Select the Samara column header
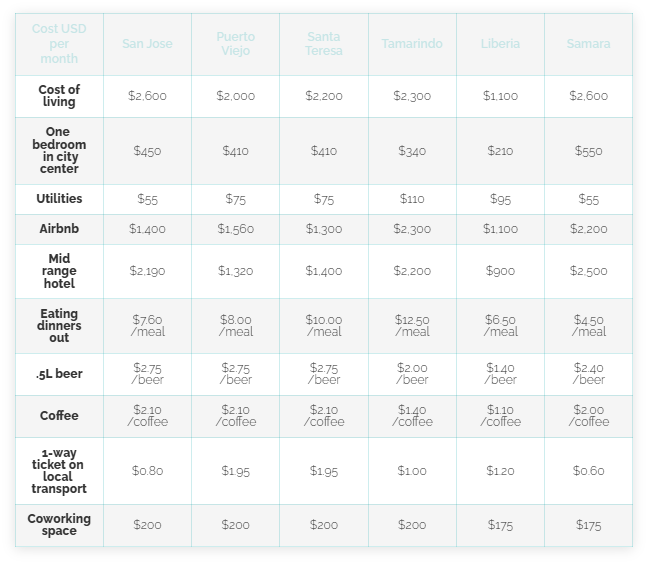 (588, 44)
